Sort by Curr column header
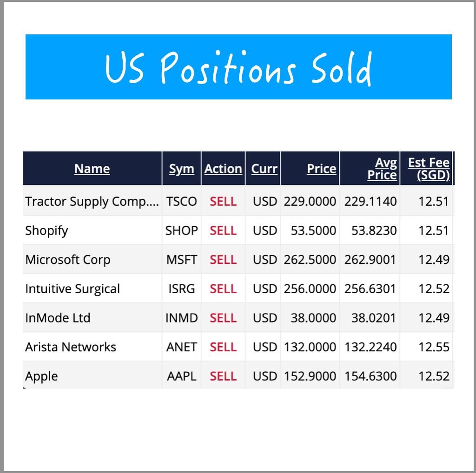Viewport: 476px width, 473px height. [264, 169]
